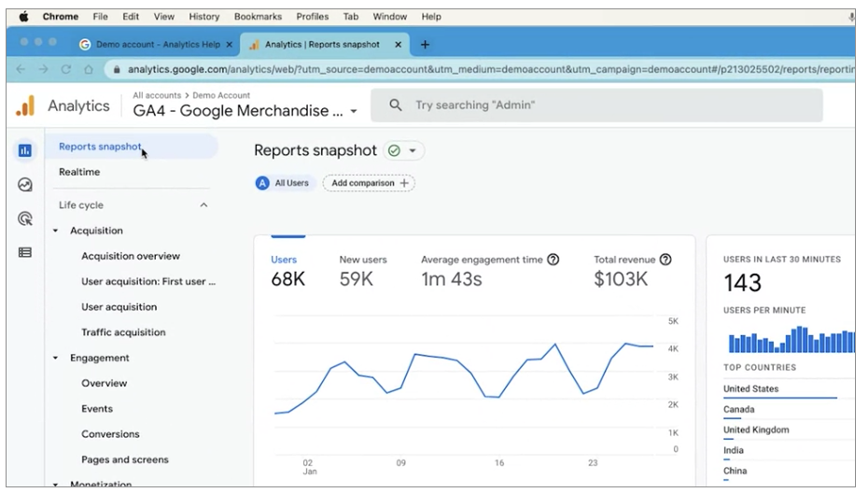
Task: Close the Demo account - Analytics Help tab
Action: tap(230, 44)
